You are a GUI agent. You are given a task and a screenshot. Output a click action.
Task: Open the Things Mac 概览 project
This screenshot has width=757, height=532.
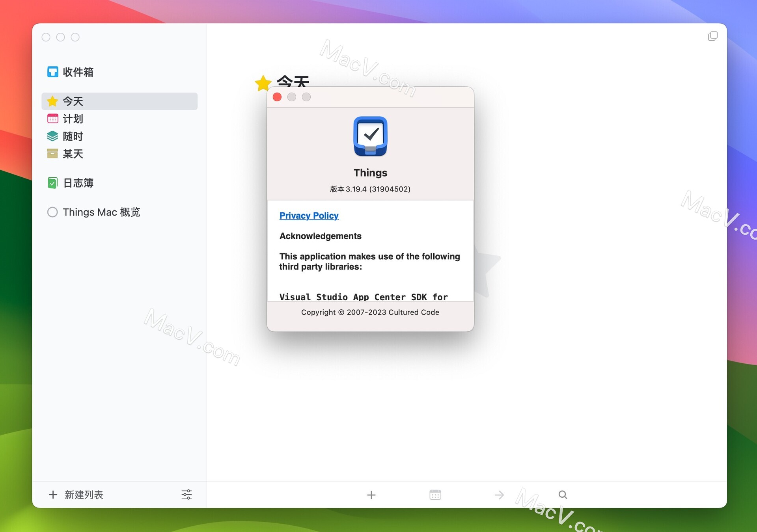119,212
